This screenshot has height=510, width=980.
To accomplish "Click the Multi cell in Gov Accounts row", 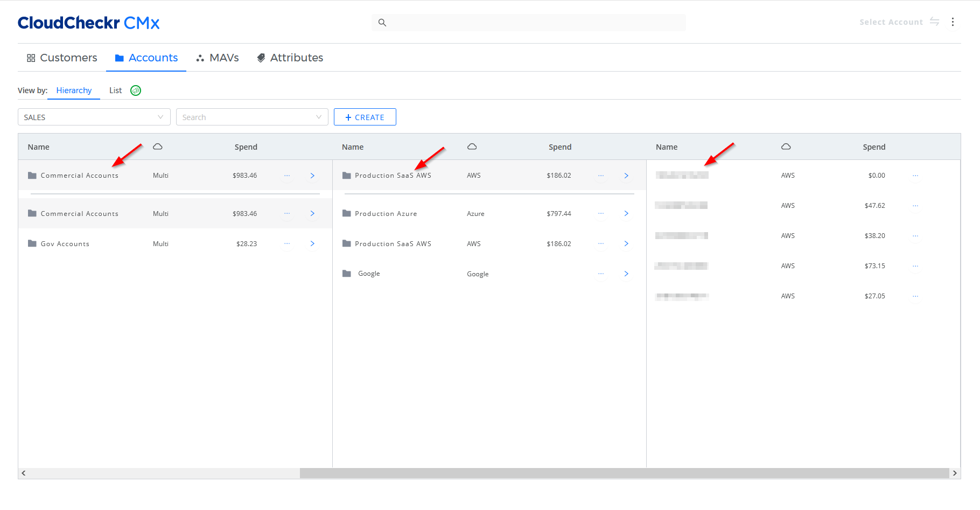I will point(160,244).
